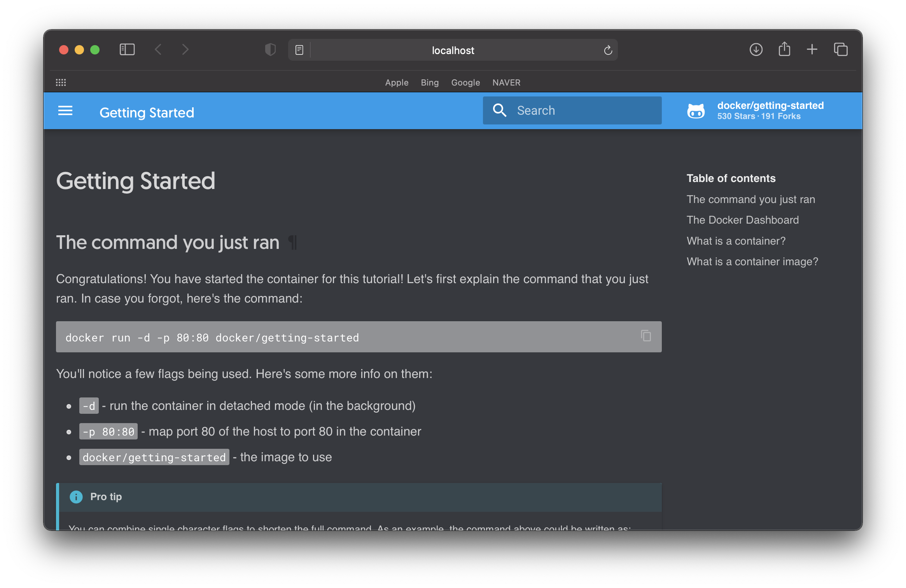Go to What is a container image?
Viewport: 906px width, 588px height.
pyautogui.click(x=752, y=262)
